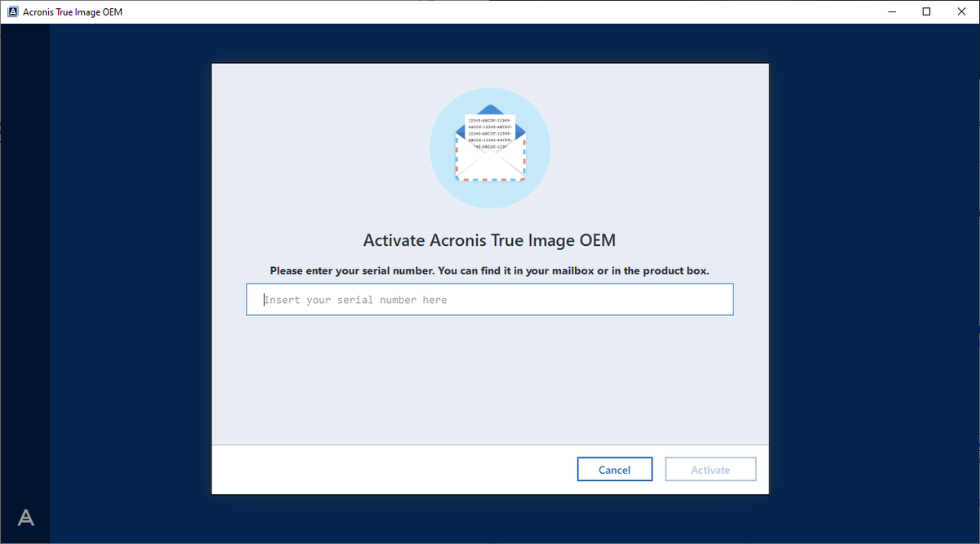
Task: Cancel the activation dialog
Action: point(614,470)
